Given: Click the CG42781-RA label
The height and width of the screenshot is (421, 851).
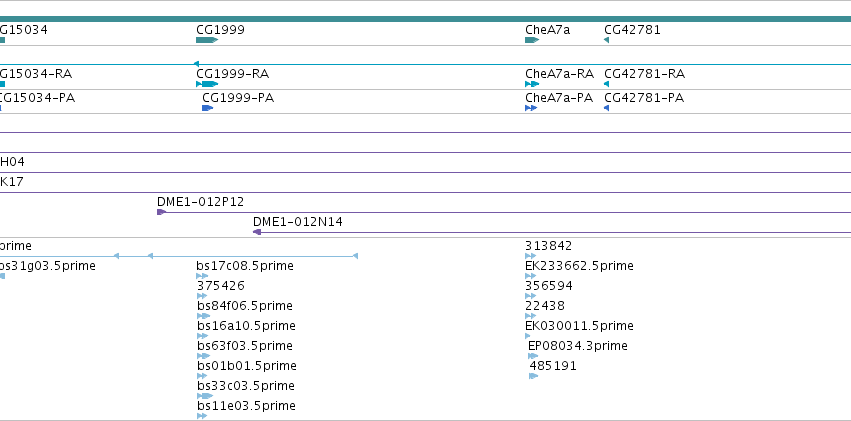Looking at the screenshot, I should pyautogui.click(x=645, y=74).
